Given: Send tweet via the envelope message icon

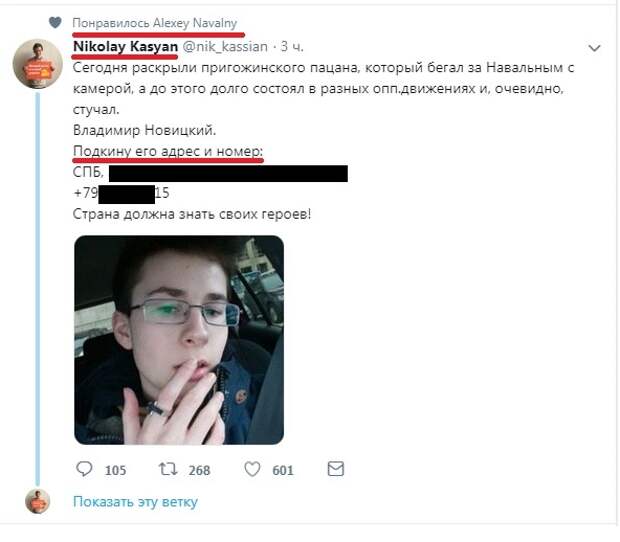Looking at the screenshot, I should pyautogui.click(x=336, y=469).
